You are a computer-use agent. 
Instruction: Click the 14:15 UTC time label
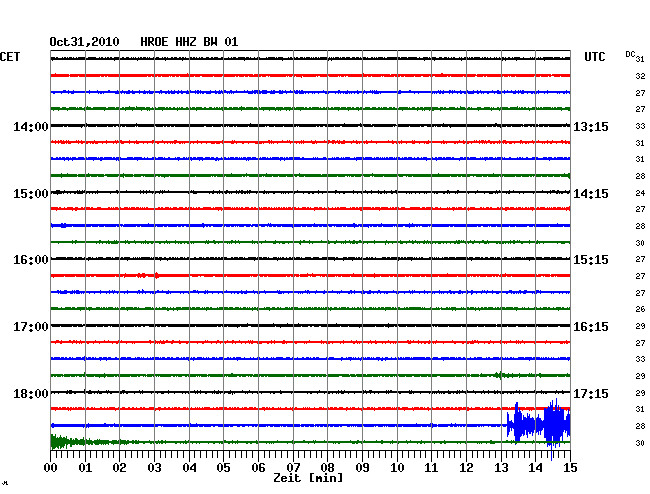click(x=591, y=194)
